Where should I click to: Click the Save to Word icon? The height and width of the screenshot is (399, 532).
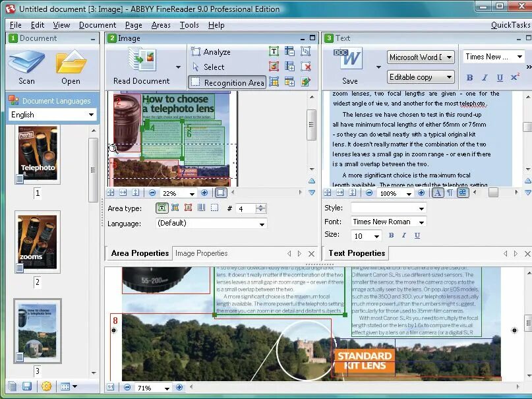tap(348, 59)
